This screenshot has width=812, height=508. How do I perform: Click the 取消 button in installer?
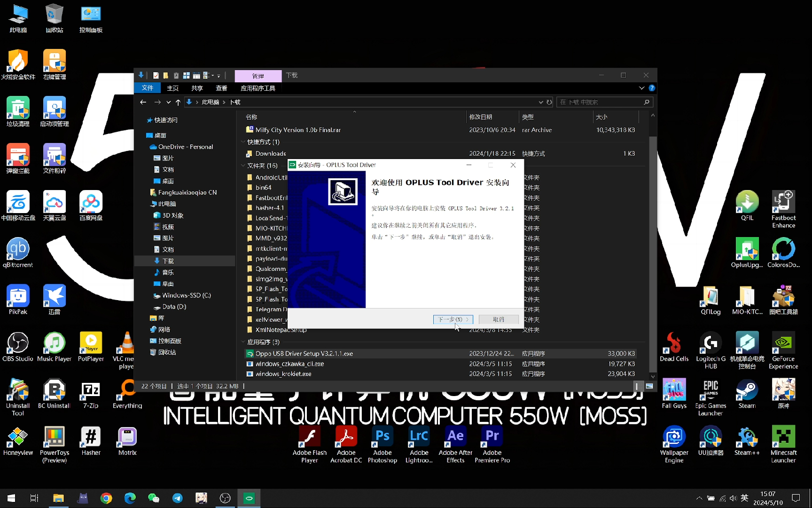coord(499,319)
